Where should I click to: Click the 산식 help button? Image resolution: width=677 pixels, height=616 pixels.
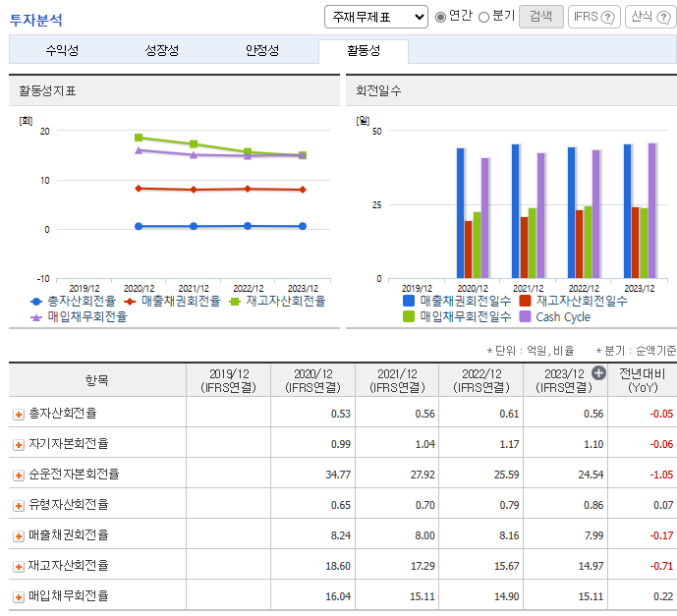point(650,17)
